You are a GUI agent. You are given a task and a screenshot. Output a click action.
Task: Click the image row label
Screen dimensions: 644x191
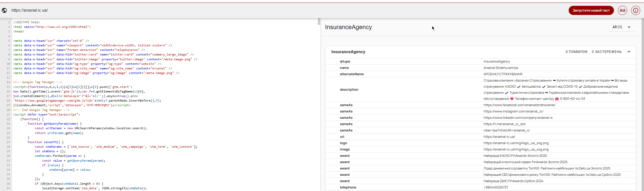pyautogui.click(x=345, y=149)
